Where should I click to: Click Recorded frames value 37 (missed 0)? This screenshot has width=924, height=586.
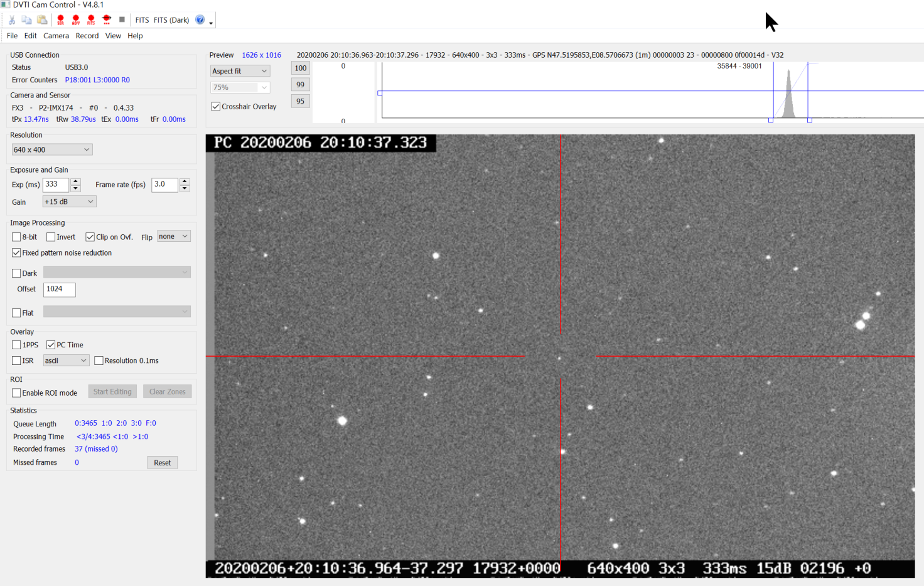96,449
